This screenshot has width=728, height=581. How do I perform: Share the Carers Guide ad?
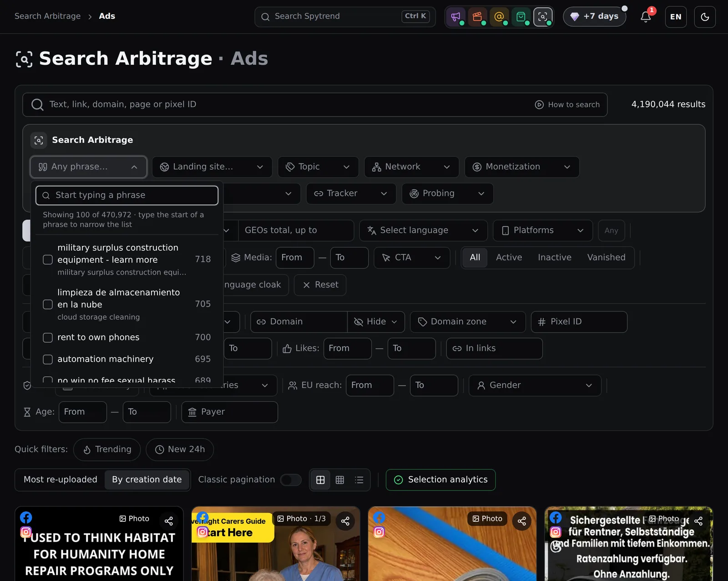tap(345, 521)
